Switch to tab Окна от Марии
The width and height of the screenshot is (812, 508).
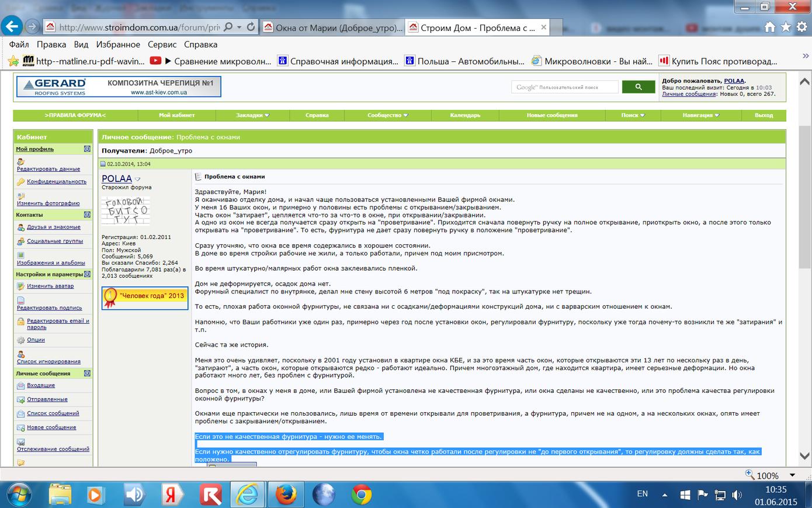tap(332, 27)
